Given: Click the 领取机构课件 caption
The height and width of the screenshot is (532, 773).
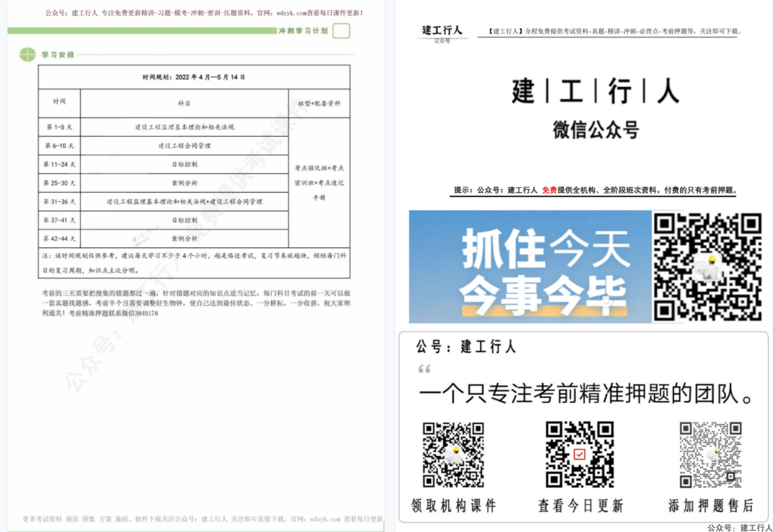Looking at the screenshot, I should pyautogui.click(x=453, y=505).
